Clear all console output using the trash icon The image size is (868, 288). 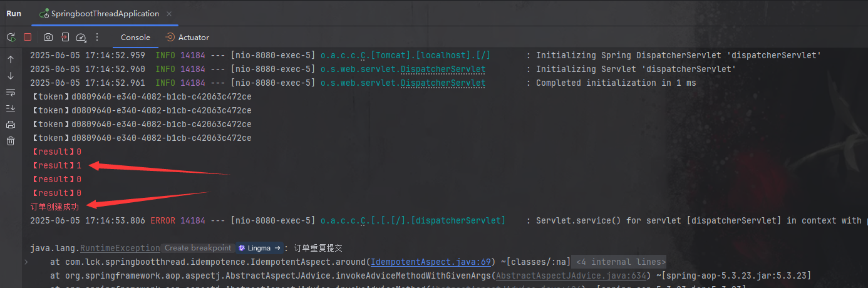pyautogui.click(x=11, y=141)
